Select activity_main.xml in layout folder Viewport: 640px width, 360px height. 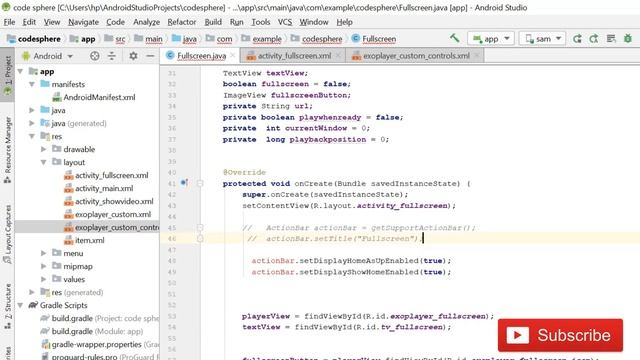point(104,189)
